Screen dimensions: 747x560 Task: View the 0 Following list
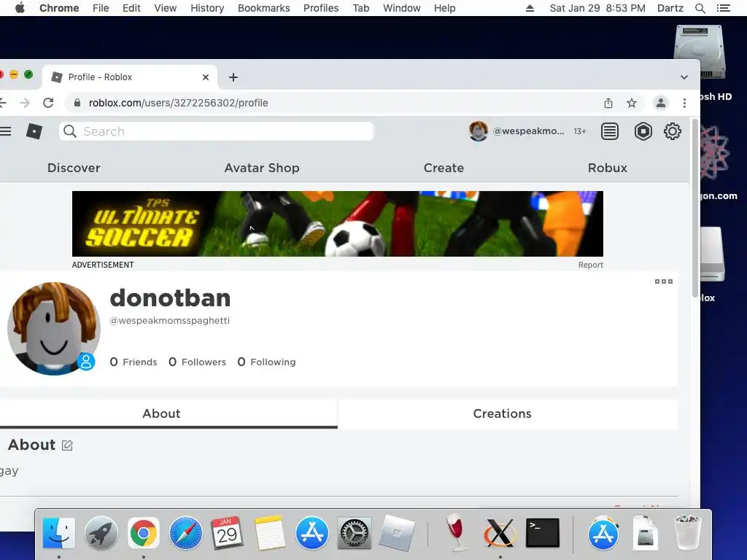(x=266, y=362)
